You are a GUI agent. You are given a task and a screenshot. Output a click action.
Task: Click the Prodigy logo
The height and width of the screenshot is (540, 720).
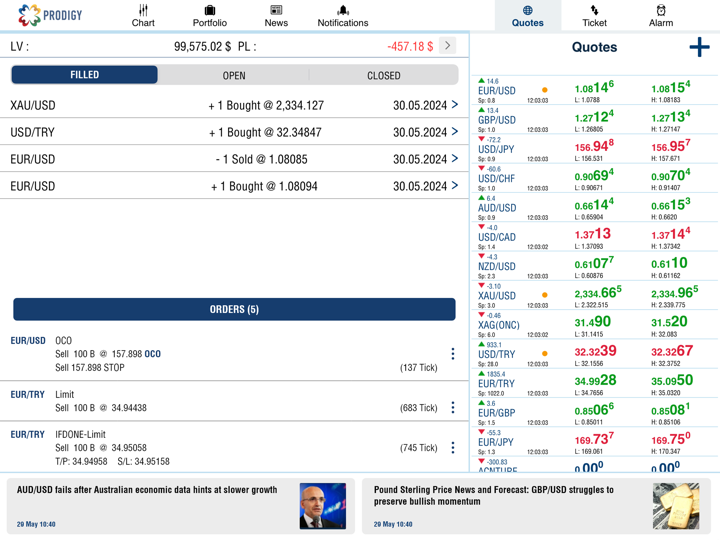(x=50, y=15)
